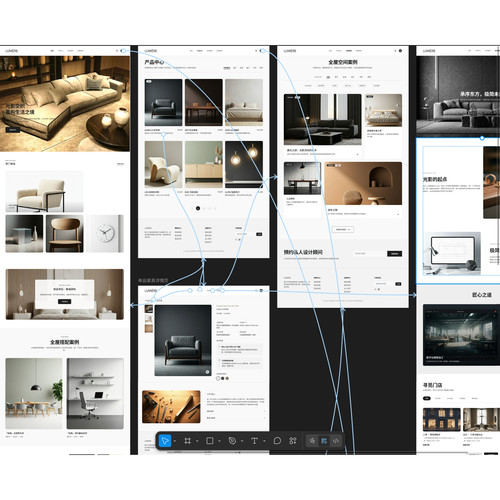The height and width of the screenshot is (500, 500).
Task: Switch to Design mode in toolbar
Action: point(324,441)
